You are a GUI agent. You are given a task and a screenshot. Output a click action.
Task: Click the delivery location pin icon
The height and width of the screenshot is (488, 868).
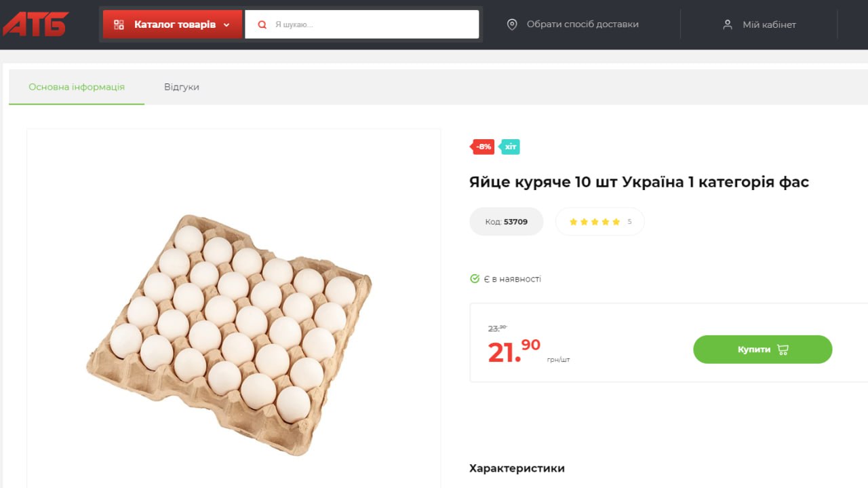pyautogui.click(x=512, y=24)
